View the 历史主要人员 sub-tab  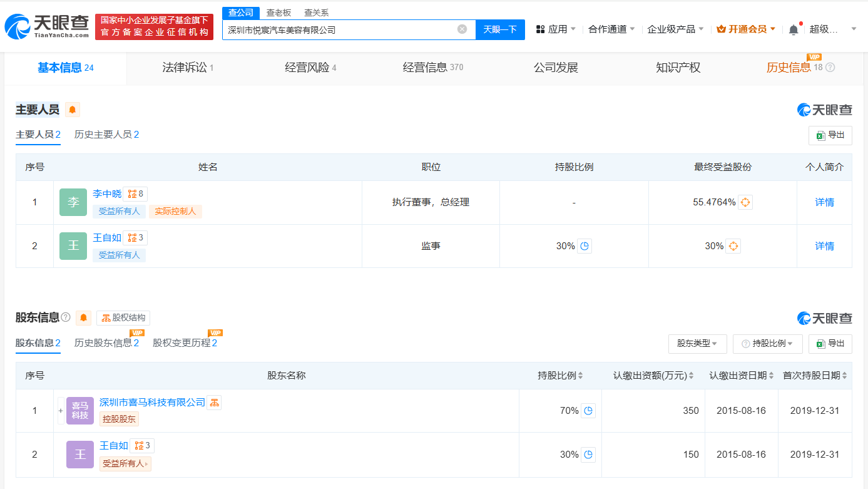[106, 134]
